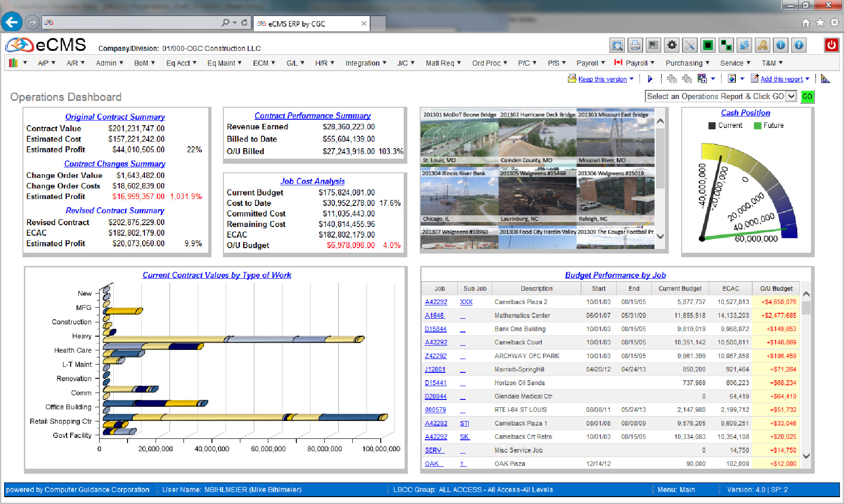This screenshot has width=844, height=504.
Task: Click the wrench and screwdriver tools icon
Action: pyautogui.click(x=689, y=45)
